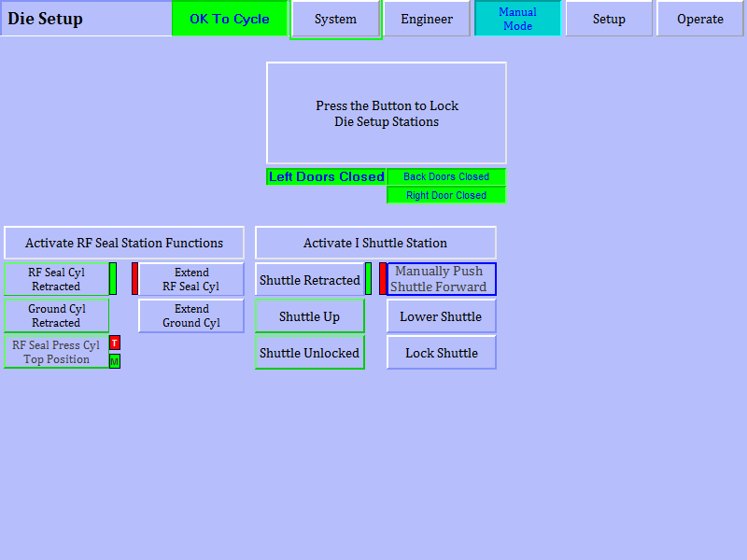Select Manual Mode
Viewport: 747px width, 560px height.
point(517,19)
